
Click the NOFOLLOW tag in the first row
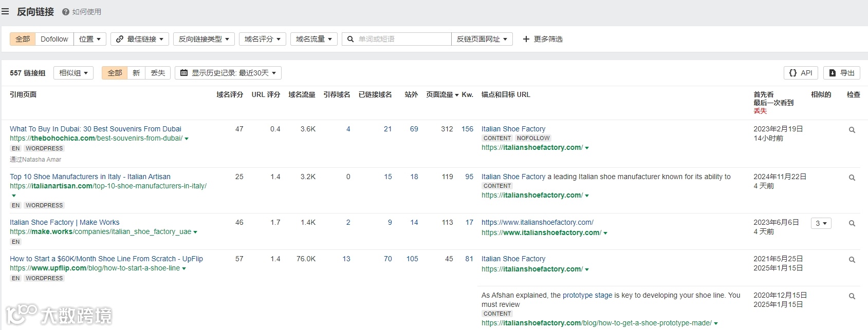click(533, 138)
